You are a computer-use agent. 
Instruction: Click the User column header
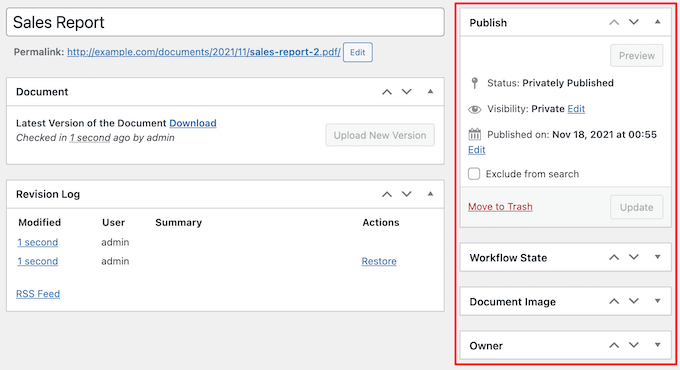[x=114, y=223]
